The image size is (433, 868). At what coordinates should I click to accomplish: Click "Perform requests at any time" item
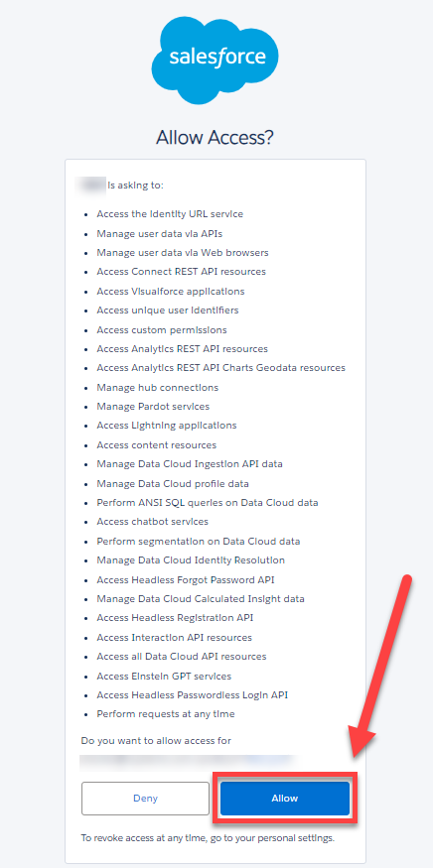(165, 714)
